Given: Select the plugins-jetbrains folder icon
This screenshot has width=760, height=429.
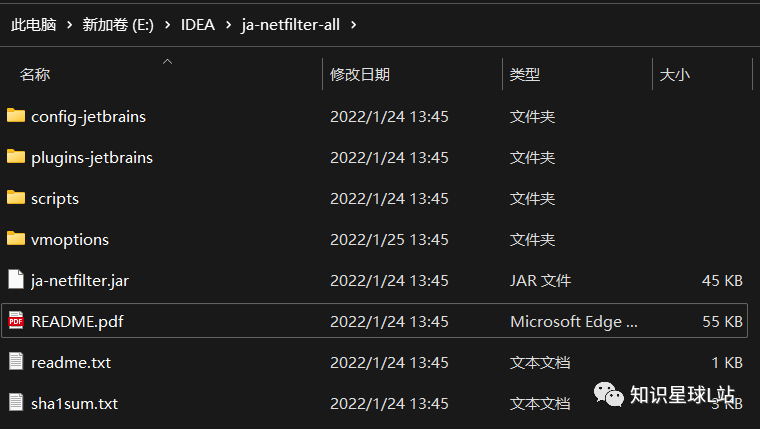Looking at the screenshot, I should (x=16, y=156).
